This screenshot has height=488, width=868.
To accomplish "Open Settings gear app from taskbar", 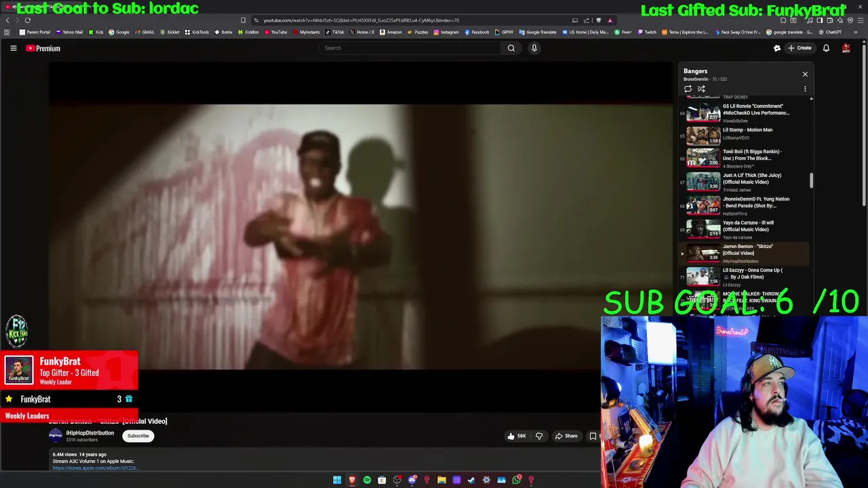I will (486, 480).
